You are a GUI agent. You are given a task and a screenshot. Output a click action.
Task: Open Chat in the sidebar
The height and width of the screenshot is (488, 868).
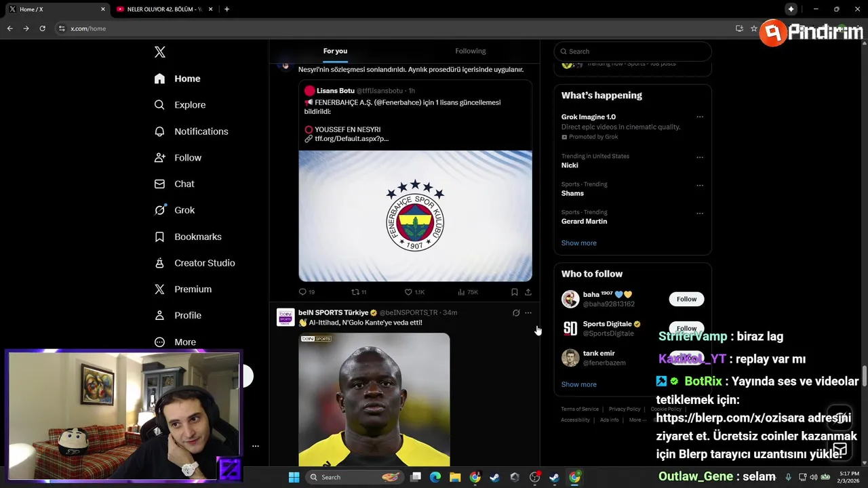click(174, 184)
